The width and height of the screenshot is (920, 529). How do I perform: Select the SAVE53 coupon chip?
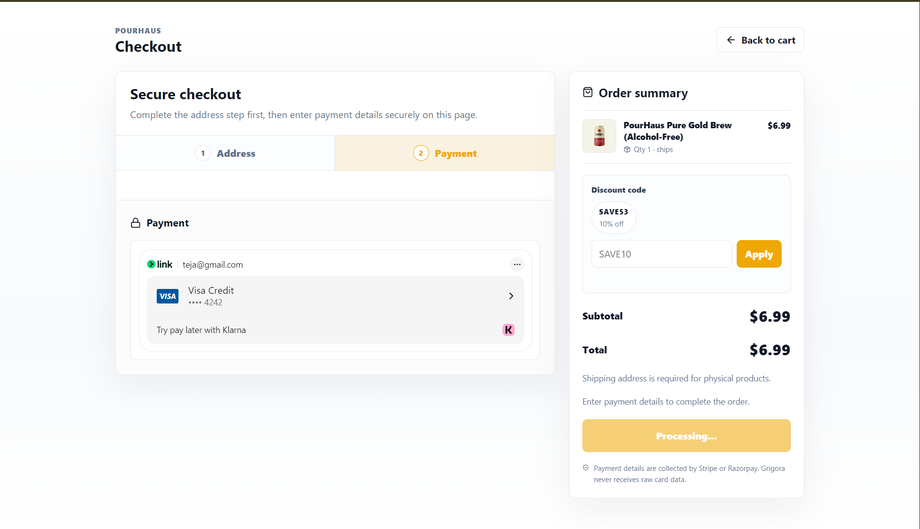(613, 218)
